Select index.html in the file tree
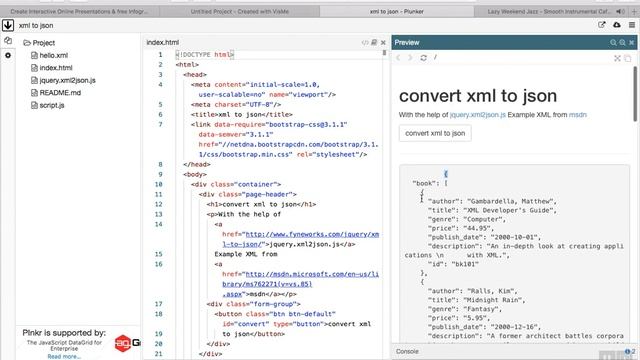The height and width of the screenshot is (360, 640). [52, 68]
